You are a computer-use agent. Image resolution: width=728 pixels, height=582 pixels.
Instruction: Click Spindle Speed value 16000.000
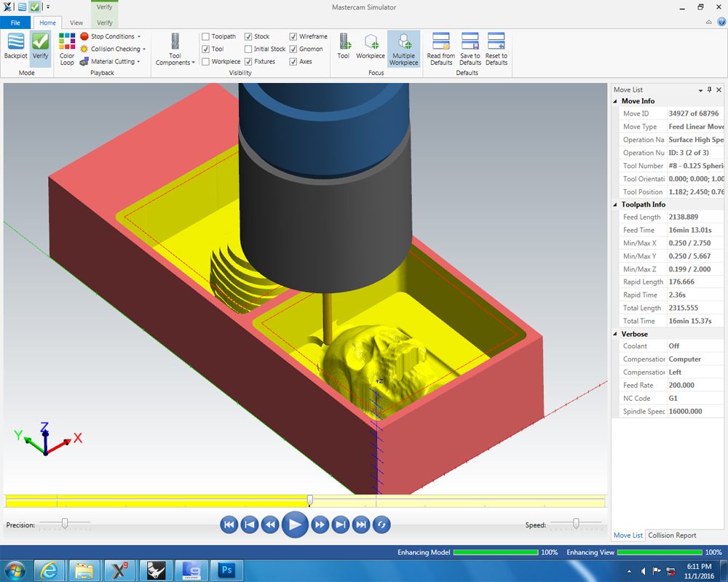[x=685, y=411]
